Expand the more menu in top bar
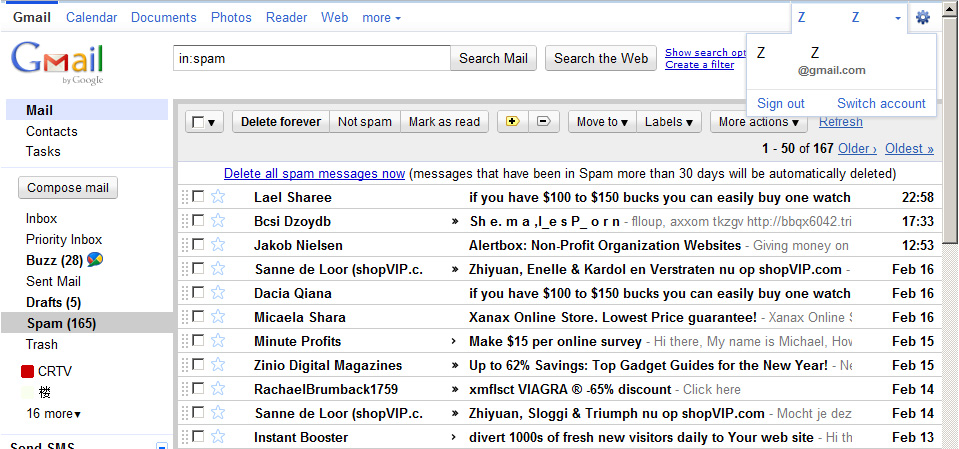The image size is (959, 449). (382, 18)
